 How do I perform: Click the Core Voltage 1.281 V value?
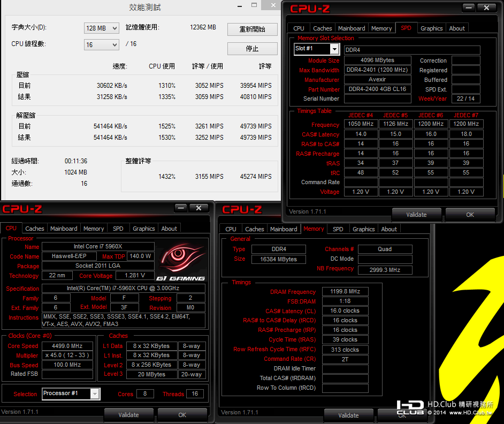coord(135,275)
